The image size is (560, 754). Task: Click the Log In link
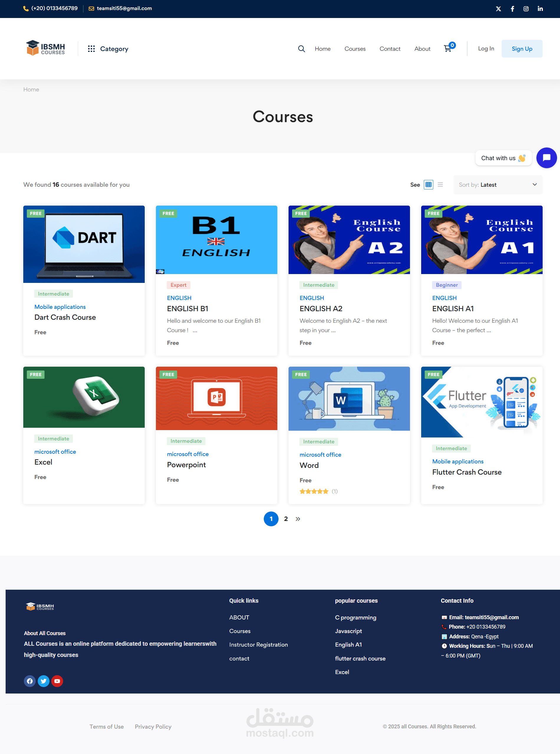(486, 48)
